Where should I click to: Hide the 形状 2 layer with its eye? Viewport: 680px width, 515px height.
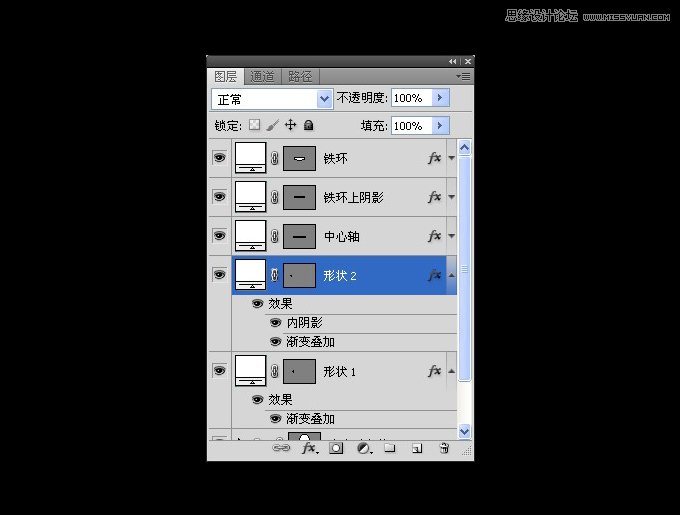tap(219, 274)
